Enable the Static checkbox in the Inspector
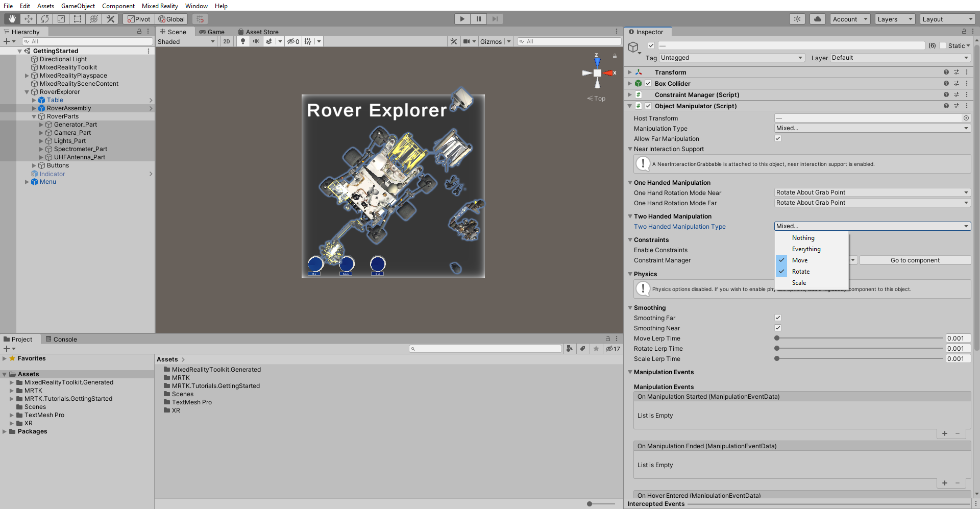This screenshot has height=509, width=980. tap(943, 45)
